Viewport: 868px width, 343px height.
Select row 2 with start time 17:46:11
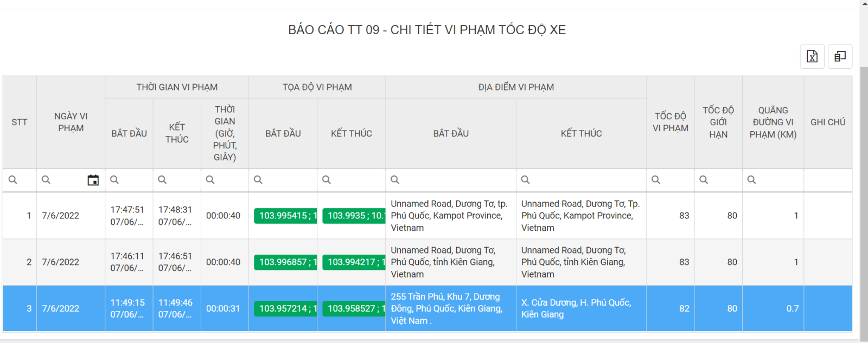click(x=127, y=262)
